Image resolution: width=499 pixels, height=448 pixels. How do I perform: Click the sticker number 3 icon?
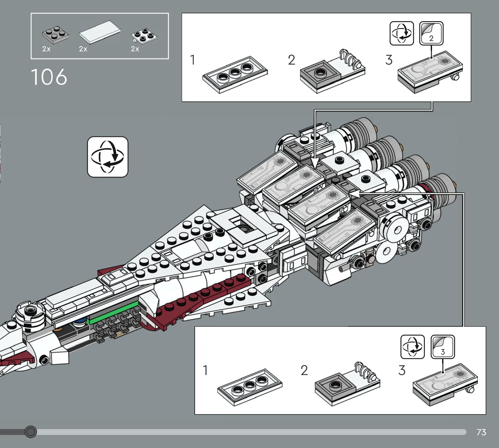(442, 347)
